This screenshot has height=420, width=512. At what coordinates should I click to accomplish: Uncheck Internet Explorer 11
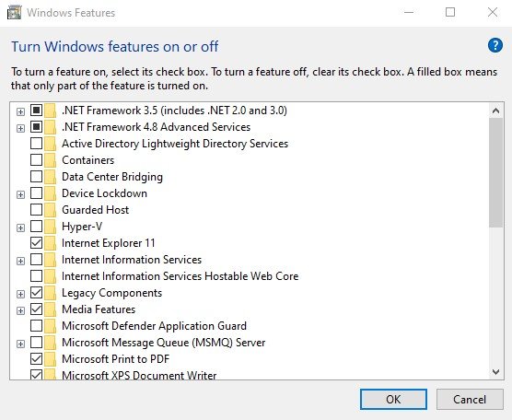(x=36, y=243)
